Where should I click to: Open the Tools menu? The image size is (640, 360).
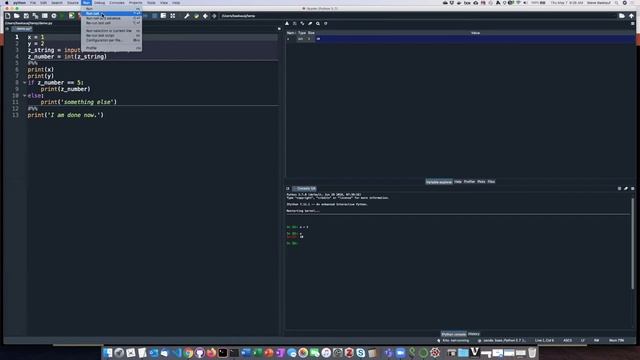(x=151, y=3)
